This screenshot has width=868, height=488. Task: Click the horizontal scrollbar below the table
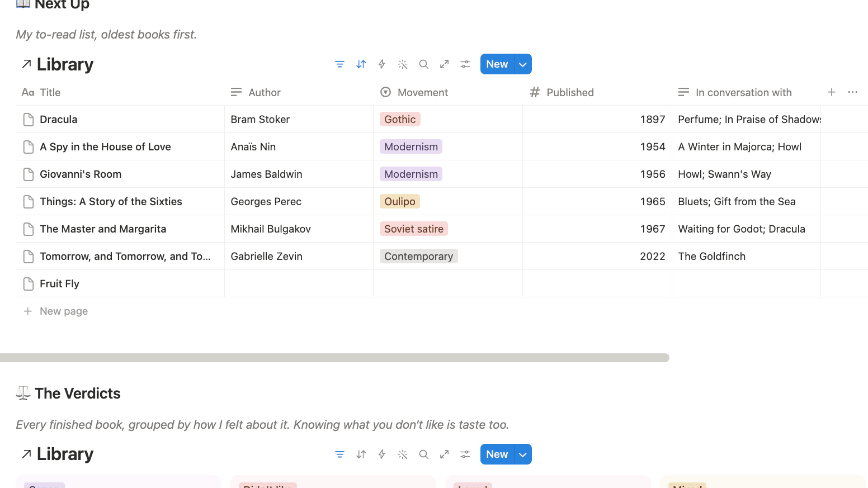334,358
